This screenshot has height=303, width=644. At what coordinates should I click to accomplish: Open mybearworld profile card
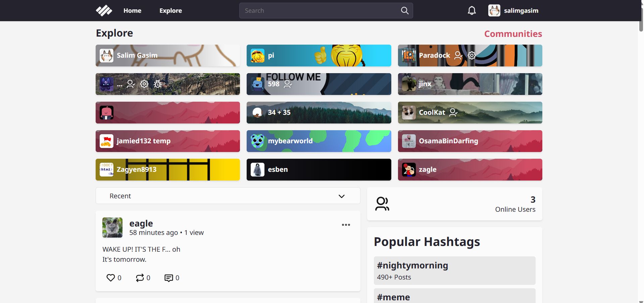pos(319,141)
